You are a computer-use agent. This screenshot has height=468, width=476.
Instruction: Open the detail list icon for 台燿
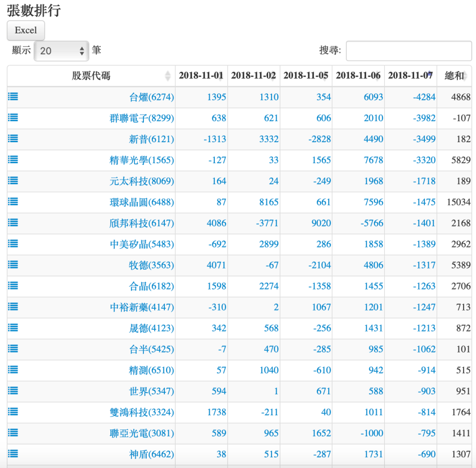tap(12, 96)
